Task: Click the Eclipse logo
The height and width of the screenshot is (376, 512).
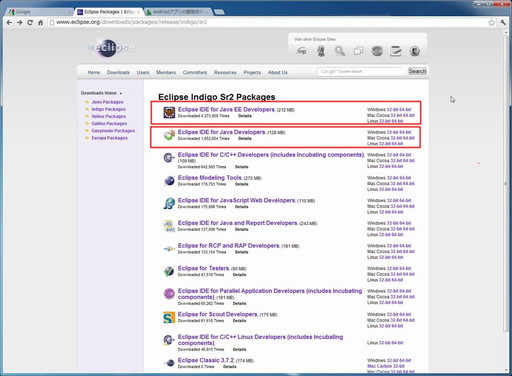Action: [112, 48]
